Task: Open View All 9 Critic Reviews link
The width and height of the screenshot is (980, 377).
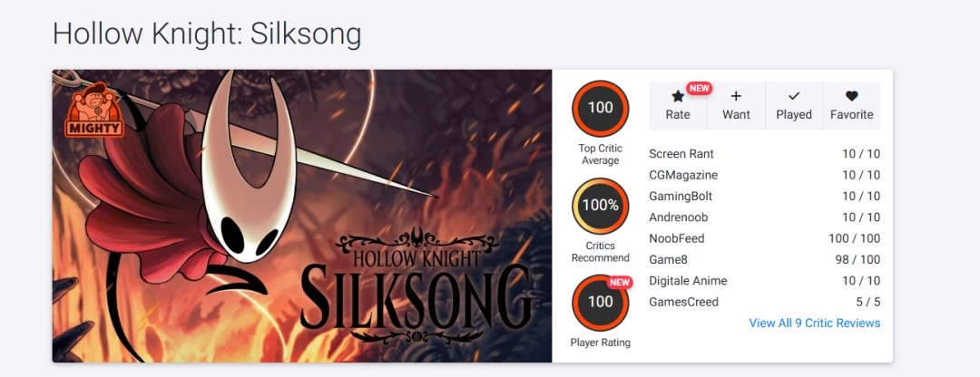Action: pyautogui.click(x=814, y=324)
